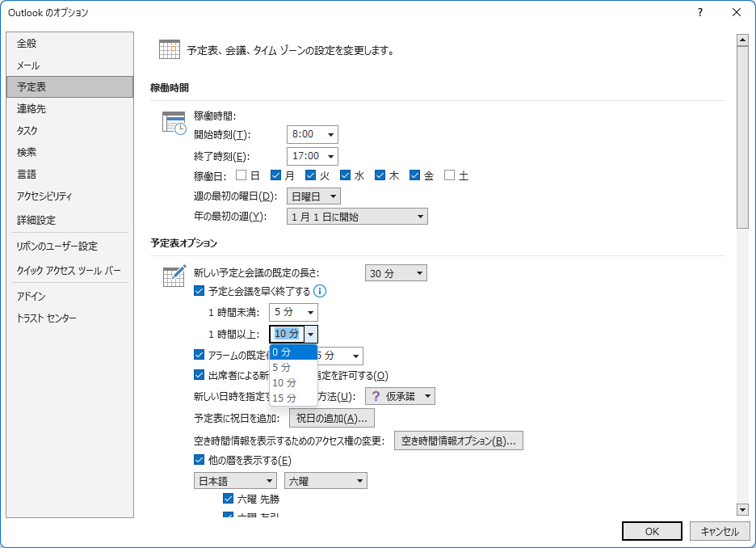756x548 pixels.
Task: Uncheck 予定と会議を早く終了する checkbox
Action: 199,291
